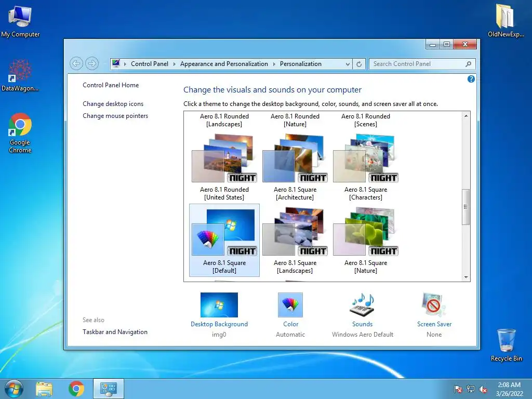The width and height of the screenshot is (532, 399).
Task: Select Aero 8.1 Square [Nature] theme
Action: (365, 240)
